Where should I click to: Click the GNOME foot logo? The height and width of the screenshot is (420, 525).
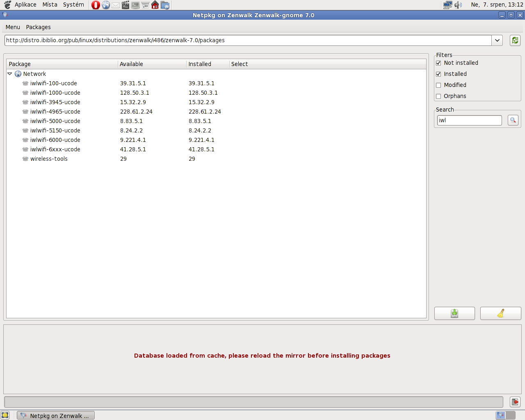[7, 5]
